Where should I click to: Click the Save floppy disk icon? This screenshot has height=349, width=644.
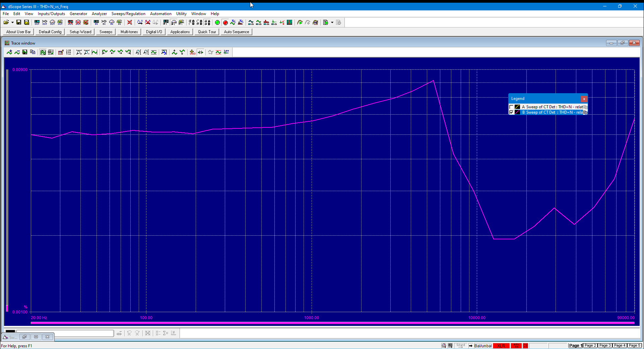tap(19, 22)
